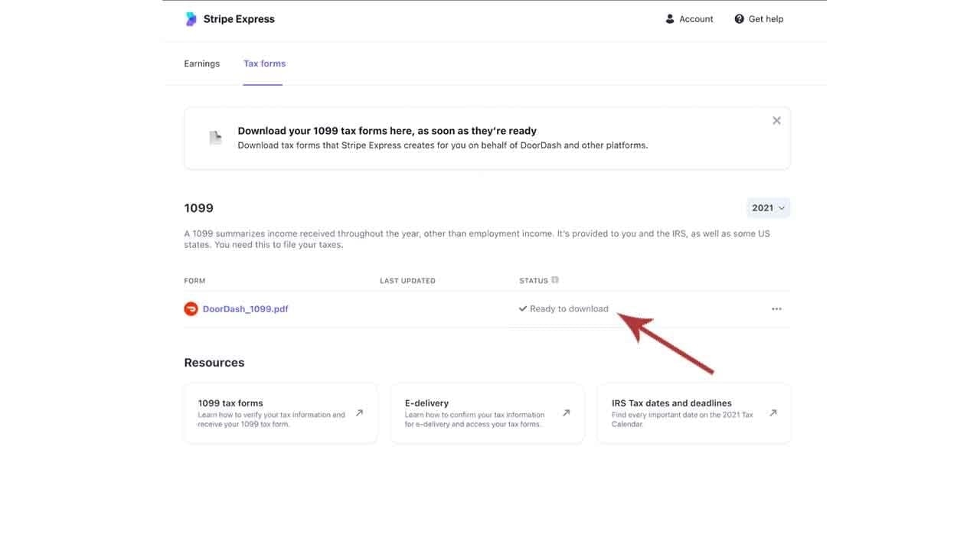Viewport: 980px width, 551px height.
Task: Click the Status info icon
Action: pyautogui.click(x=555, y=280)
